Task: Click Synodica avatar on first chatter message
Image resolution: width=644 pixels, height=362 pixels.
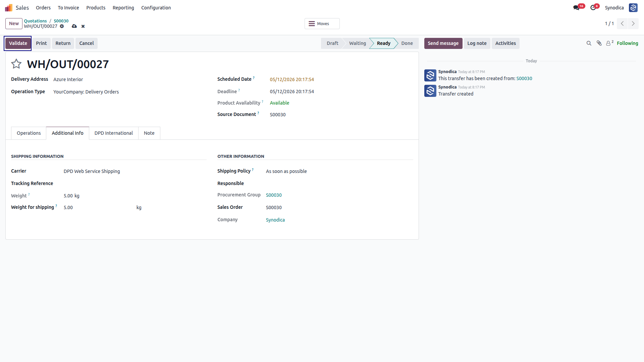Action: [430, 75]
